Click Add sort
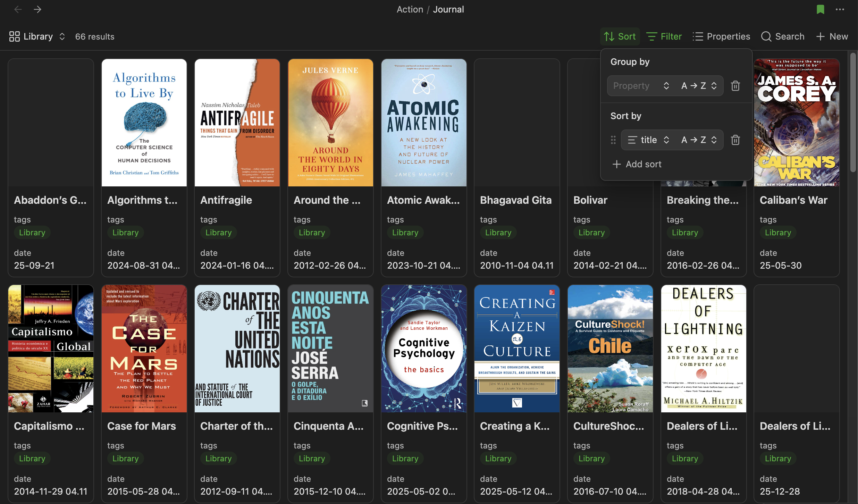 coord(637,164)
